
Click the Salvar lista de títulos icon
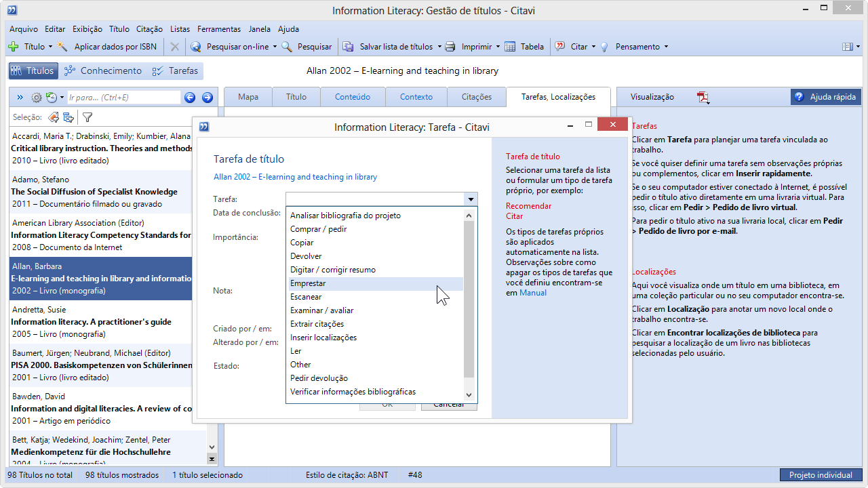(x=349, y=47)
